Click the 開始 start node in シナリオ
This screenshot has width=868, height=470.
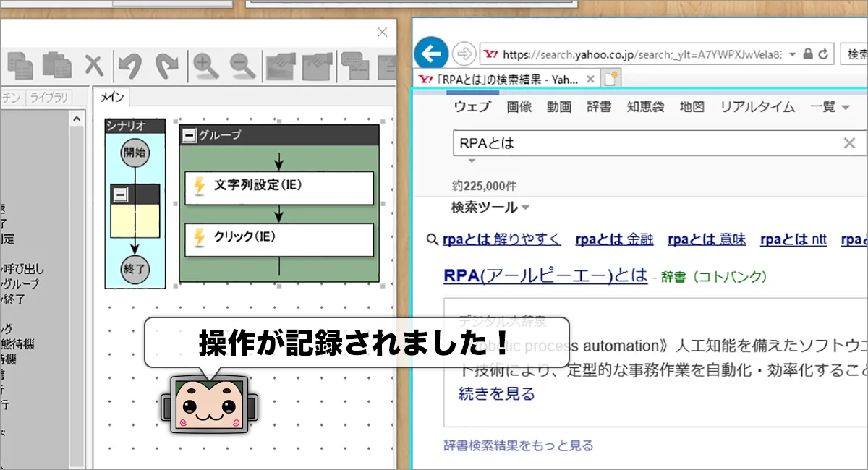(135, 153)
